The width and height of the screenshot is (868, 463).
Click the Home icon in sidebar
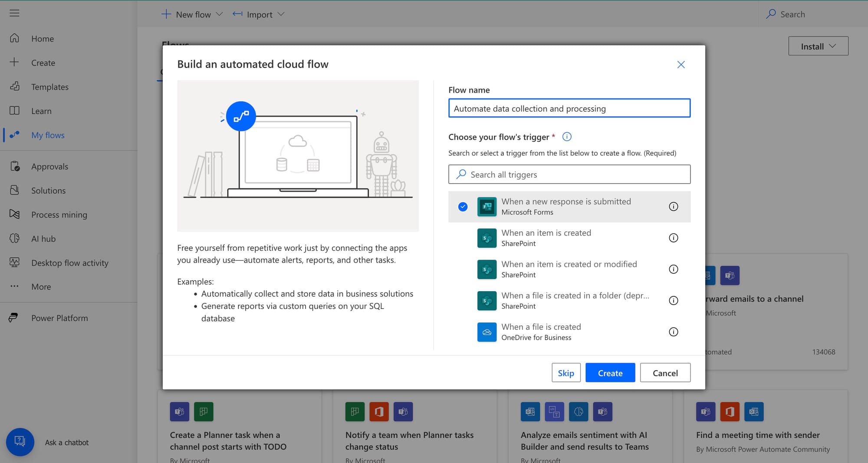click(x=14, y=38)
